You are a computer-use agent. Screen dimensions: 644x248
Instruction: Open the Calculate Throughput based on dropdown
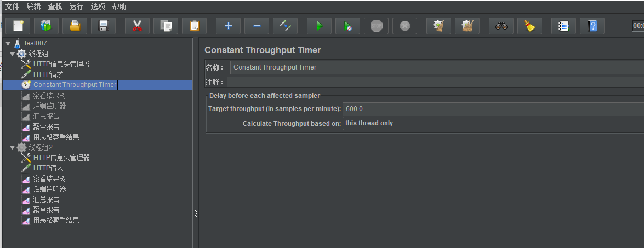pyautogui.click(x=493, y=123)
